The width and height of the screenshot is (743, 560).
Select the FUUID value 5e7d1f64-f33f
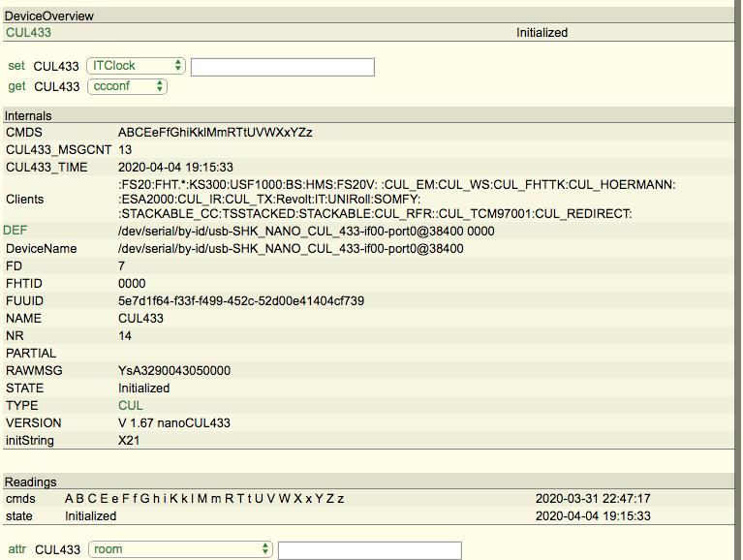pyautogui.click(x=241, y=301)
